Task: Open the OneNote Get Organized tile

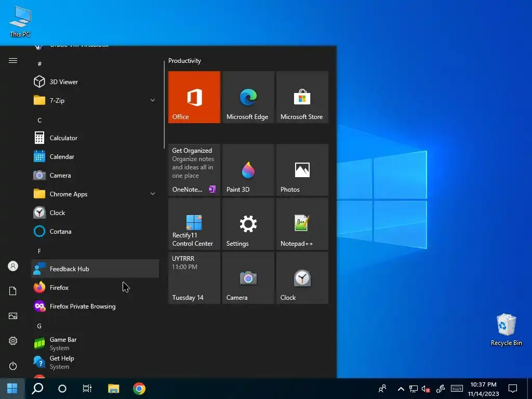Action: point(194,170)
